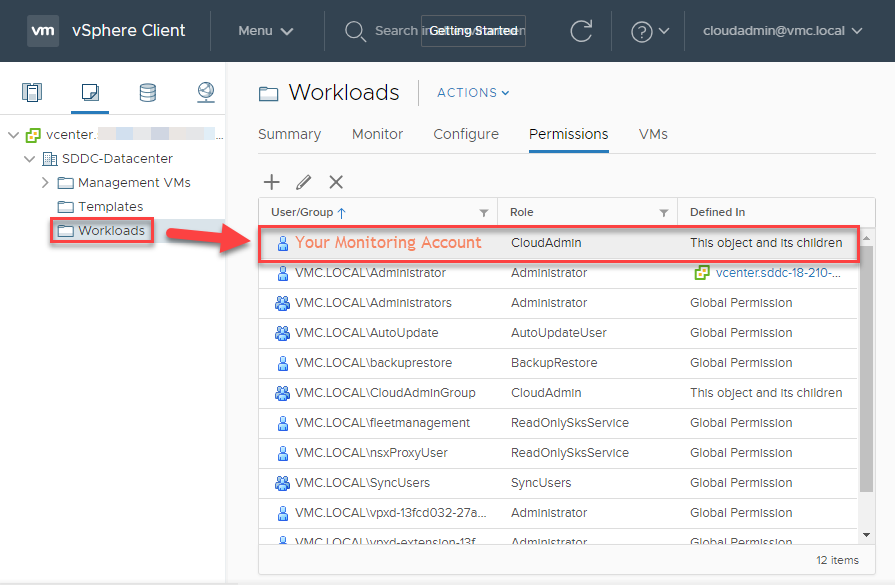Viewport: 895px width, 585px height.
Task: Select the Permissions tab
Action: click(x=569, y=134)
